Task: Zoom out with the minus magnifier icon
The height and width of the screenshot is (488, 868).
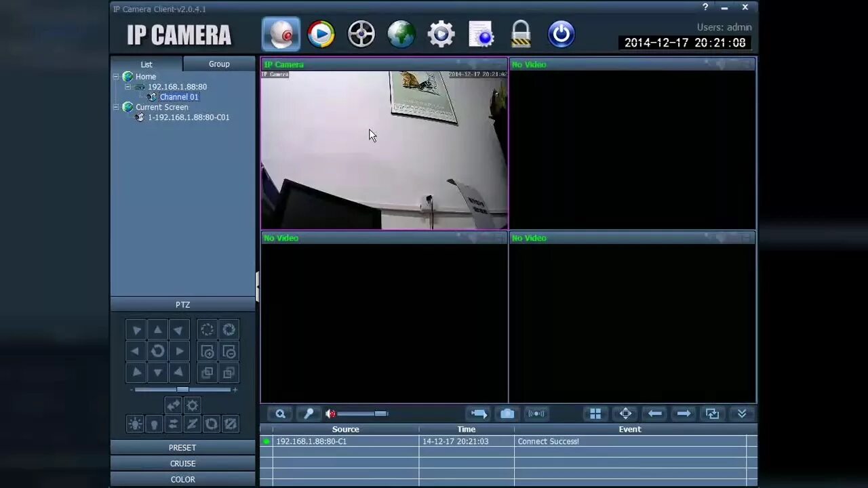Action: (229, 351)
